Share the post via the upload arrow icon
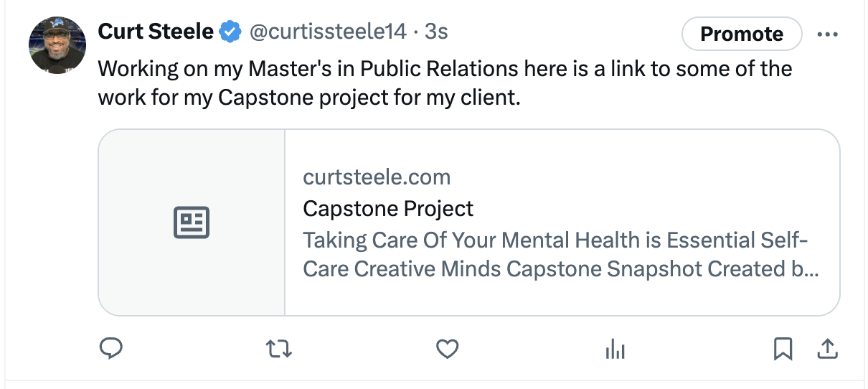Viewport: 868px width, 389px height. tap(828, 350)
